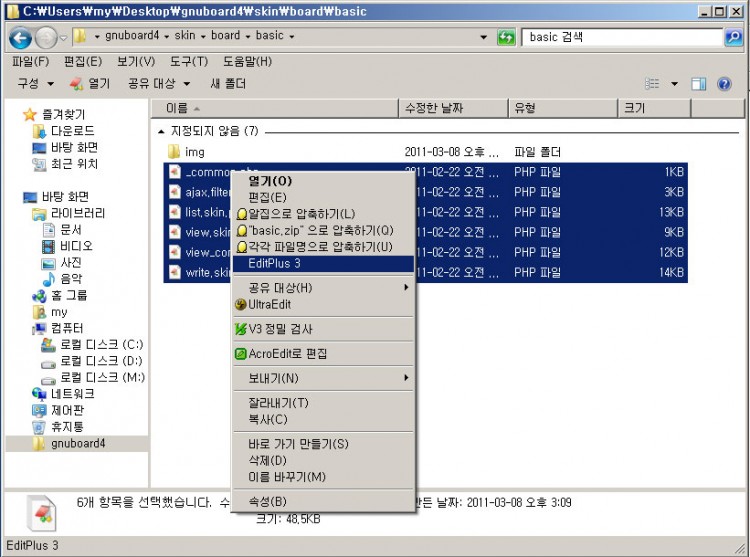This screenshot has width=750, height=557.
Task: Click the 새 폴더 toolbar button
Action: coord(228,84)
